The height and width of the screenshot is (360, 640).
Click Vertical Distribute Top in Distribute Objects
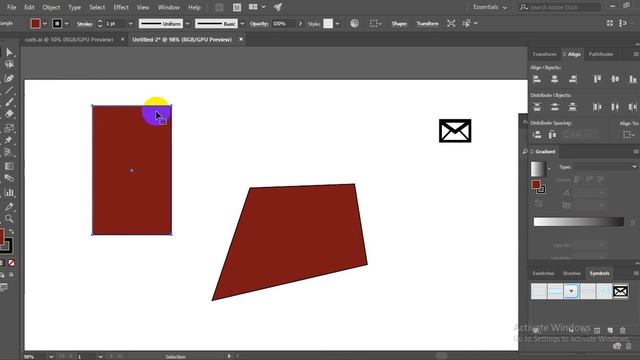537,107
